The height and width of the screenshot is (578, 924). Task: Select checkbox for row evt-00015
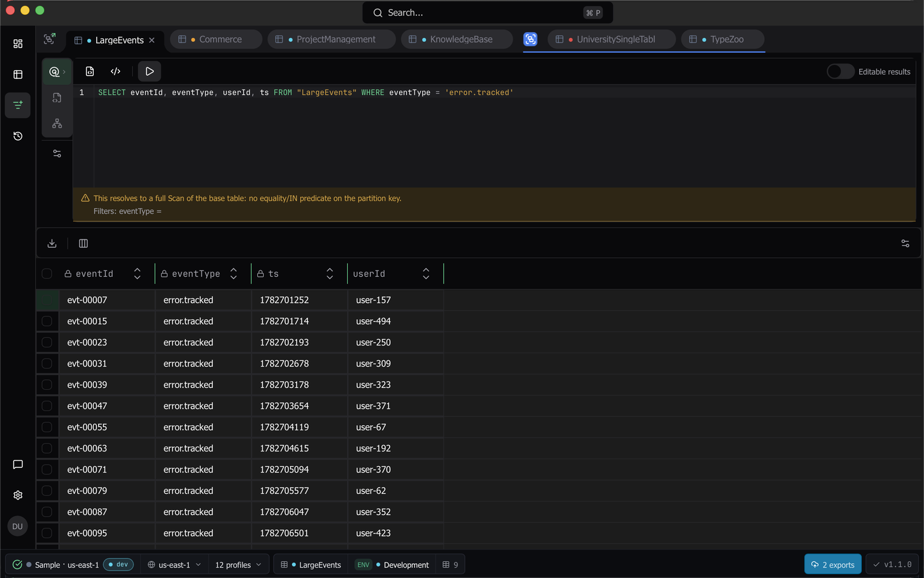(47, 321)
